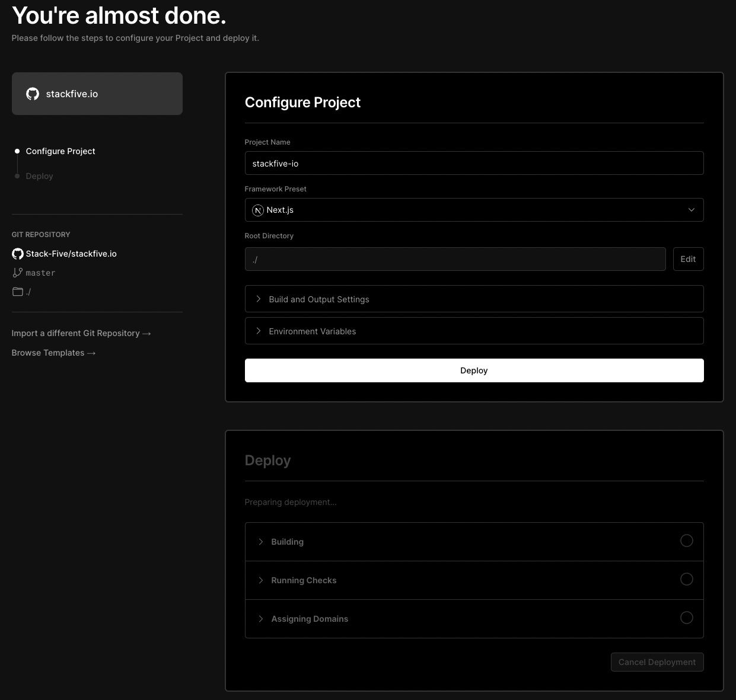This screenshot has width=736, height=700.
Task: Select the Configure Project step
Action: (x=60, y=151)
